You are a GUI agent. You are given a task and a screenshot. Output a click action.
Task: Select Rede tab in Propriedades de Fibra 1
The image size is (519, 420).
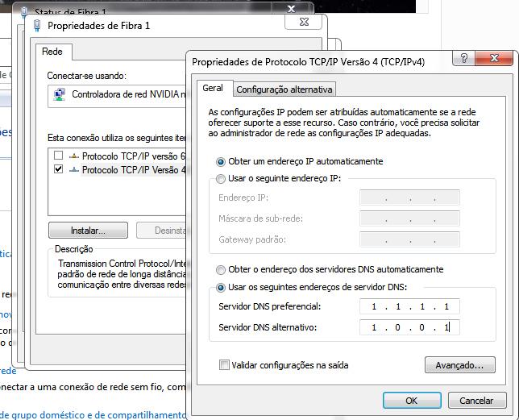pyautogui.click(x=52, y=52)
